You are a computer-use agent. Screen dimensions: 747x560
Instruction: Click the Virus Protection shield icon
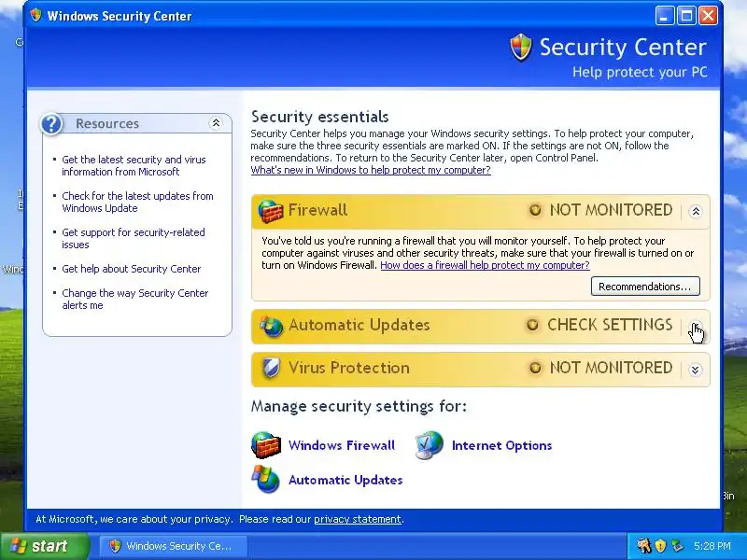pos(271,368)
